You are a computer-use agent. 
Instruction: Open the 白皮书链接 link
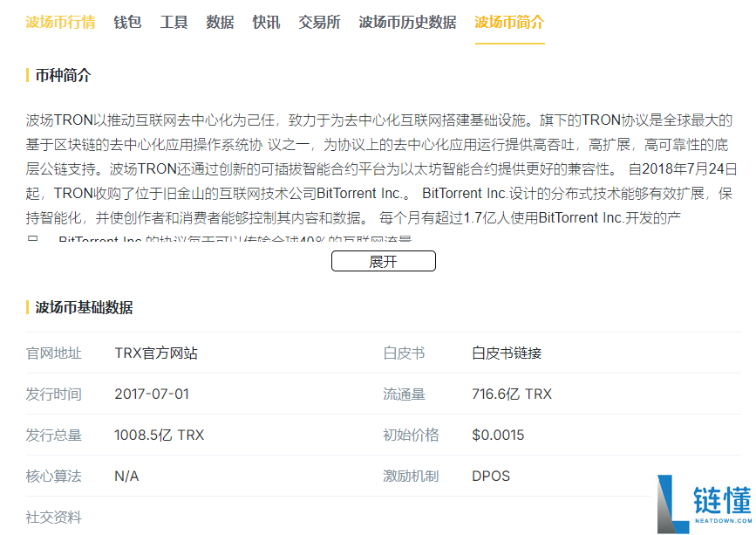point(507,353)
